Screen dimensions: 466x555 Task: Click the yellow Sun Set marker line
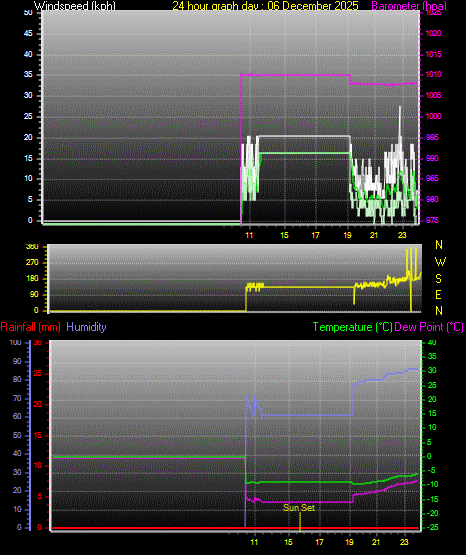click(x=300, y=521)
